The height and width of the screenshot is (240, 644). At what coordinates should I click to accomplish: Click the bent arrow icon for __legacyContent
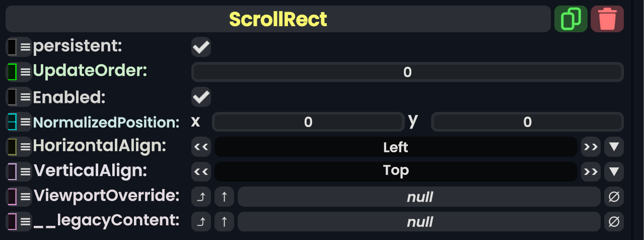[x=201, y=221]
